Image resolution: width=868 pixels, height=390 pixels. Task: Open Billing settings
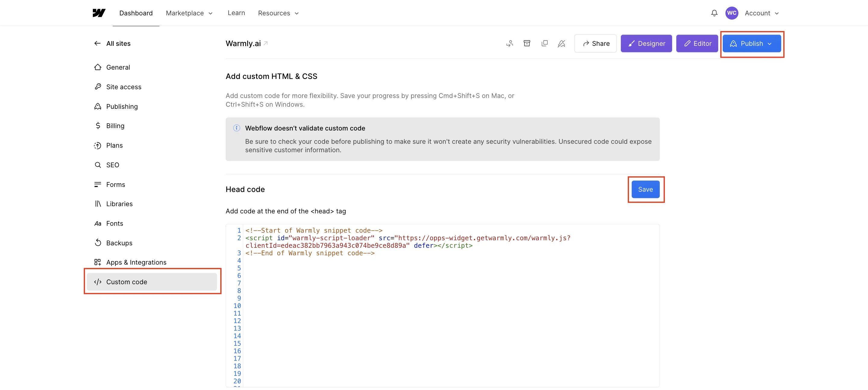(x=152, y=125)
